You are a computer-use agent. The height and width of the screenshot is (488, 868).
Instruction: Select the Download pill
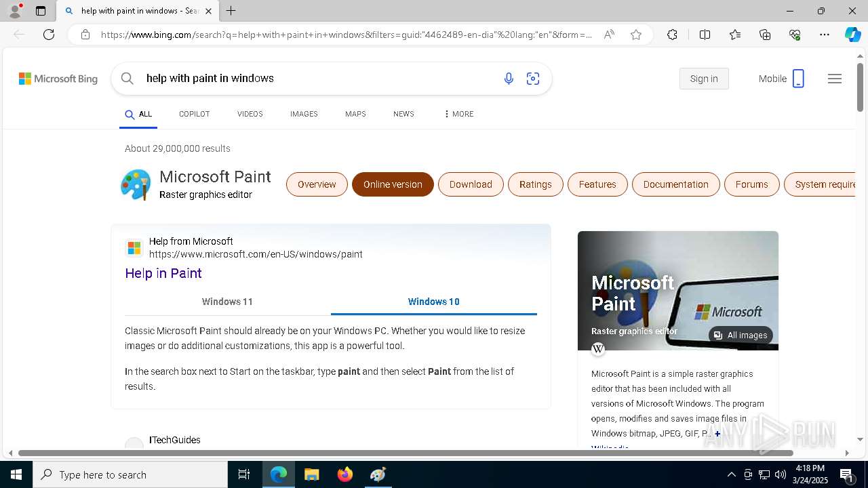[x=471, y=184]
